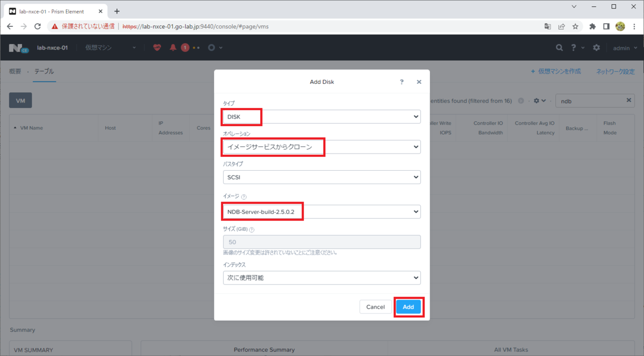The image size is (644, 356).
Task: Open a new browser tab
Action: pyautogui.click(x=117, y=11)
